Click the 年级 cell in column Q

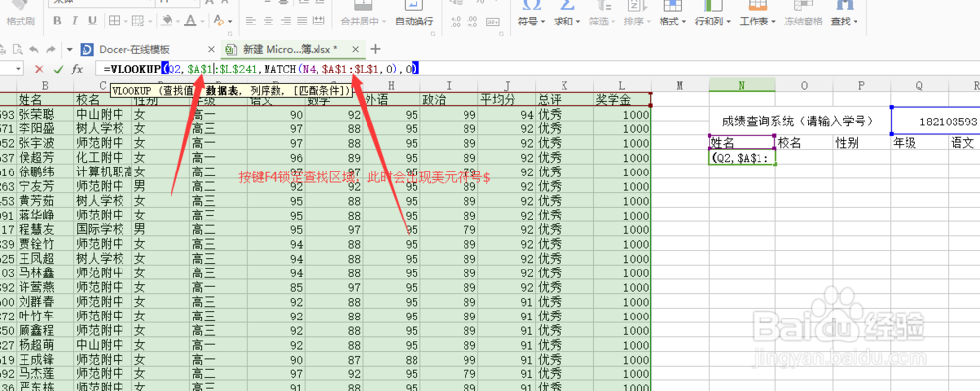[919, 142]
